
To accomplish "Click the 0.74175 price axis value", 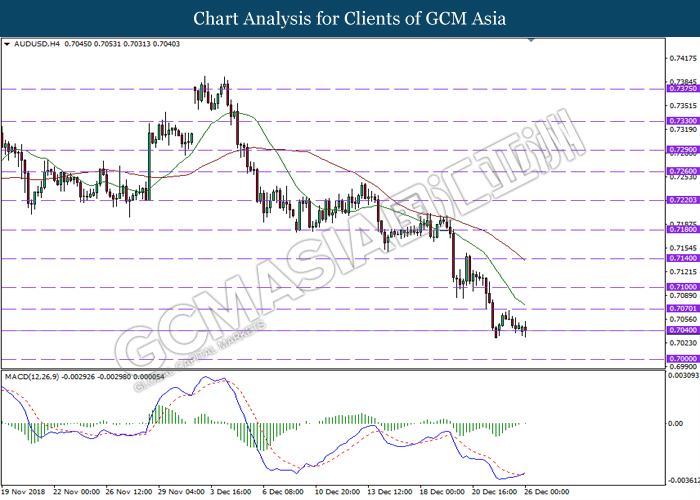I will click(x=683, y=58).
